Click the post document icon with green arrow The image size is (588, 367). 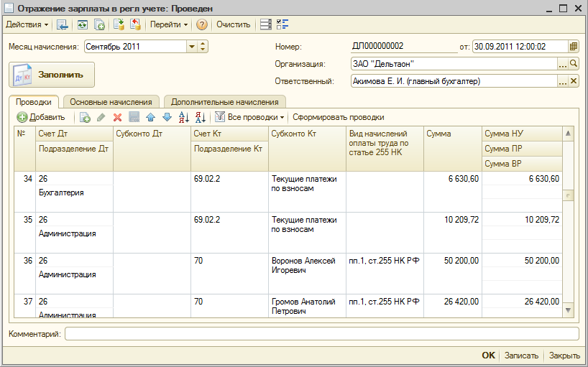coord(119,24)
